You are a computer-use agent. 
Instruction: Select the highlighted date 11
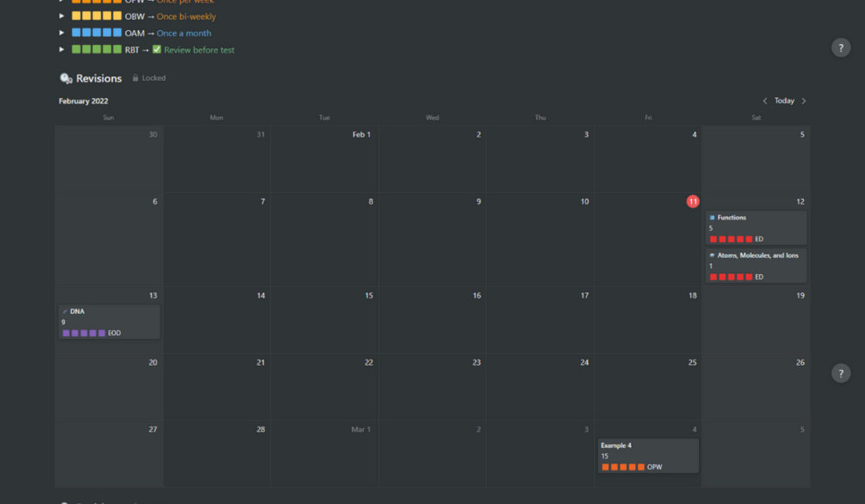pyautogui.click(x=693, y=201)
